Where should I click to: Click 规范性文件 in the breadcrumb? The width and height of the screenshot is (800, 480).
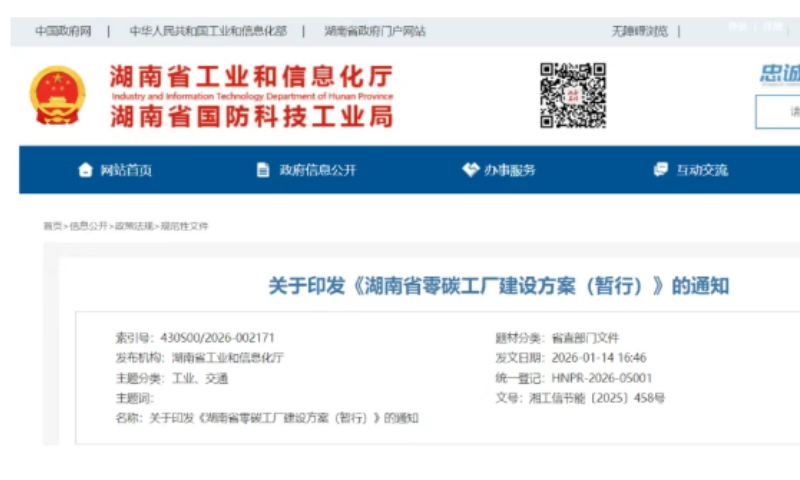pos(184,226)
